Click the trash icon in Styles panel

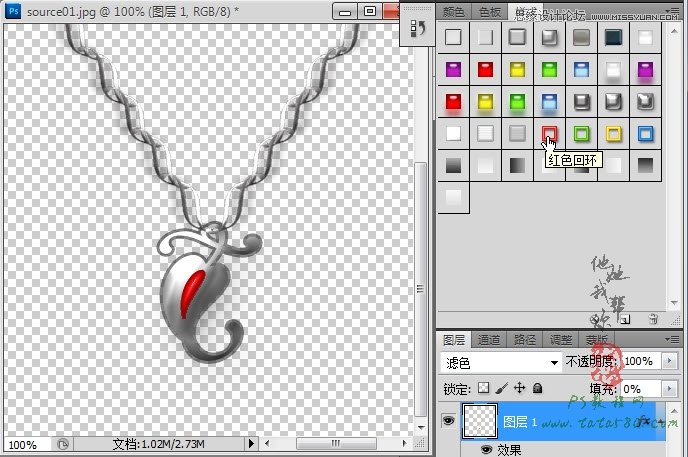[x=653, y=319]
